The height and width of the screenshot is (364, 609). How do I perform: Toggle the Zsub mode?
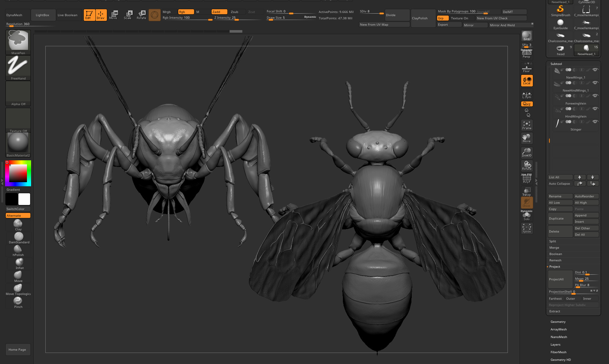coord(237,12)
